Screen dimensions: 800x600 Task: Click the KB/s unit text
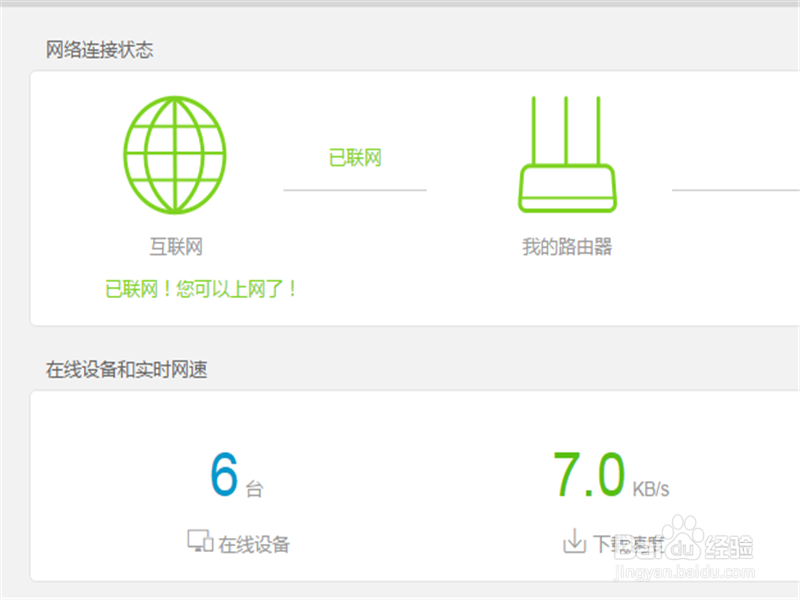pos(651,489)
